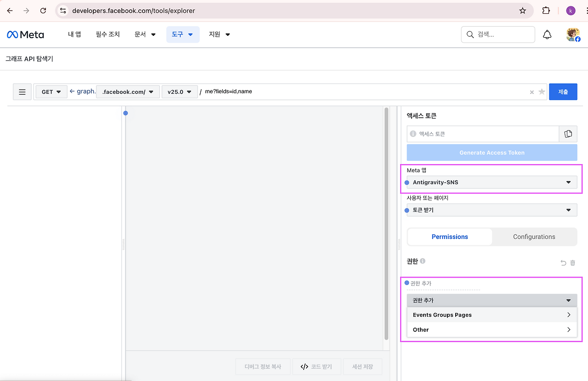Image resolution: width=588 pixels, height=381 pixels.
Task: Click the 액세스 토큰 section heading
Action: (422, 116)
